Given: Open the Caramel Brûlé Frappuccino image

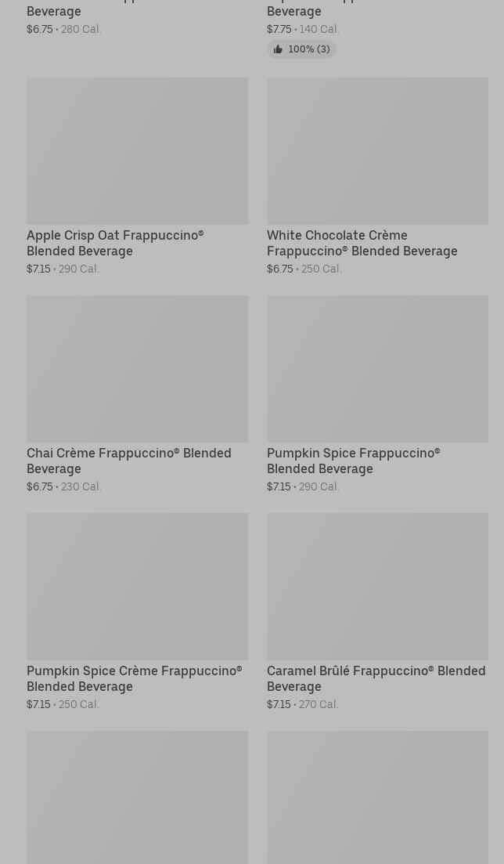Looking at the screenshot, I should click(377, 586).
